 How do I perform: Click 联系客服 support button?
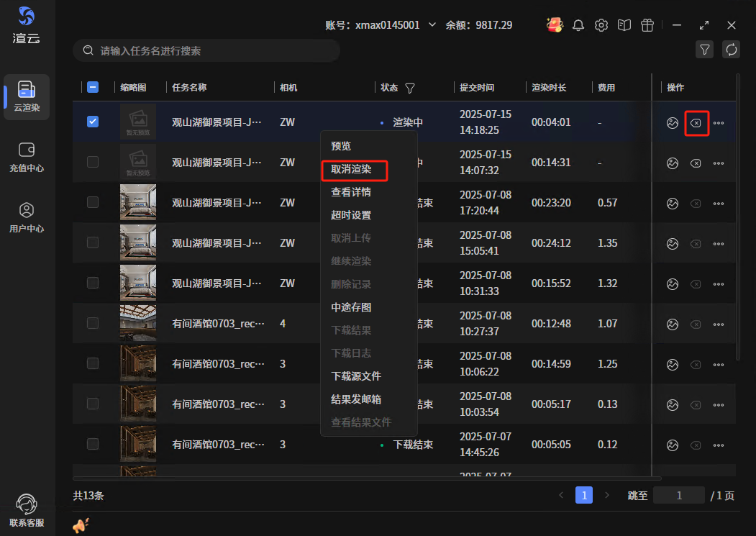27,509
